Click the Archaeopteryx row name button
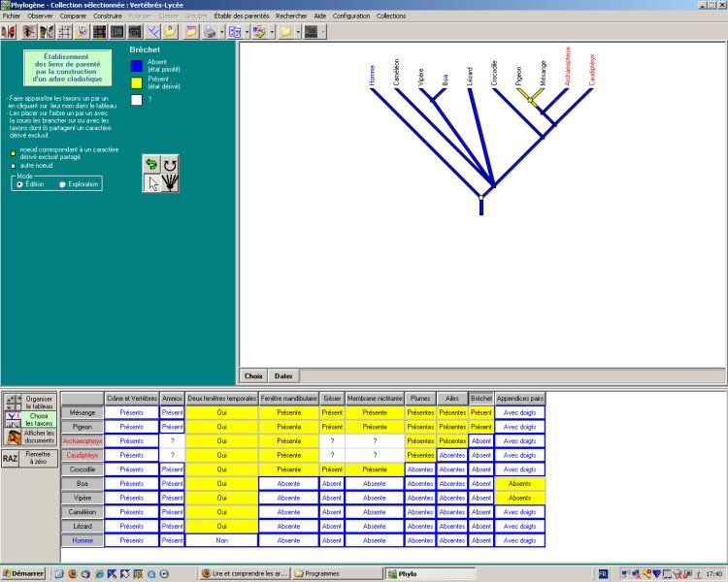This screenshot has width=728, height=582. click(x=83, y=440)
